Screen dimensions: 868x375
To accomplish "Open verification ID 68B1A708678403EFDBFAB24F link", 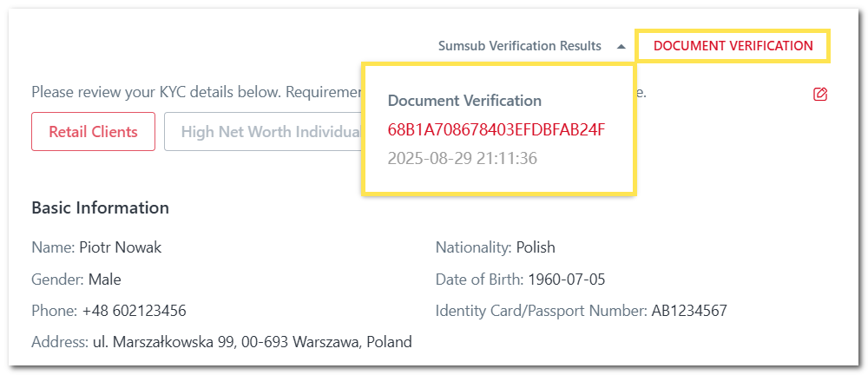I will click(496, 130).
